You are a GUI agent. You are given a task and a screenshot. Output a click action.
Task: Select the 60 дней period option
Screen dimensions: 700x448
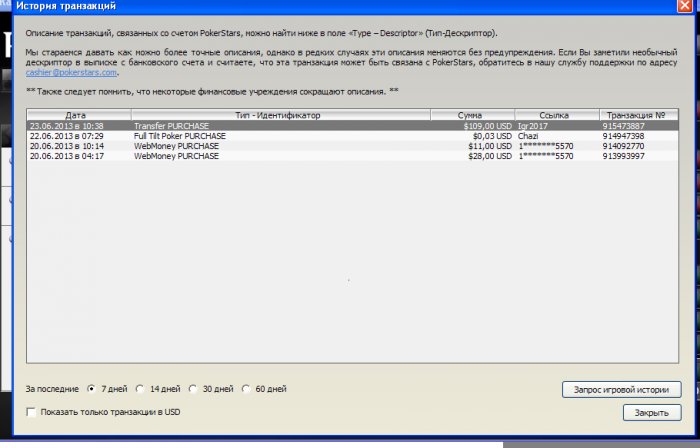coord(246,389)
